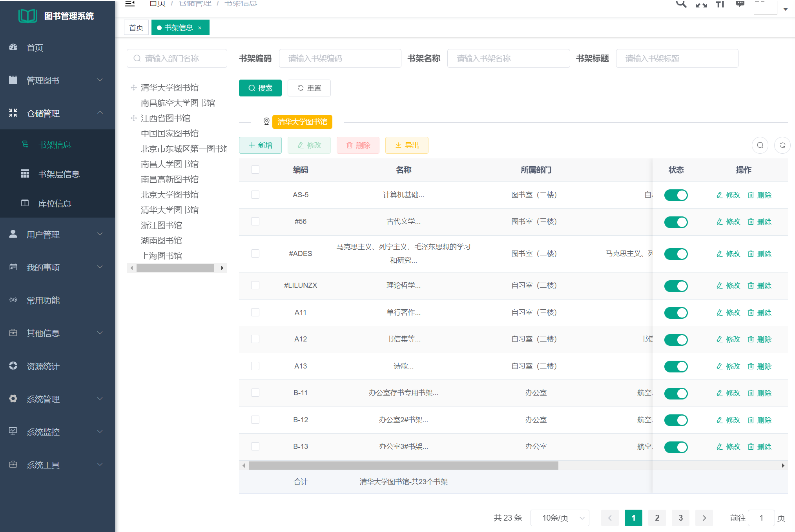Click the green 搜索 button
This screenshot has width=795, height=532.
pos(260,88)
